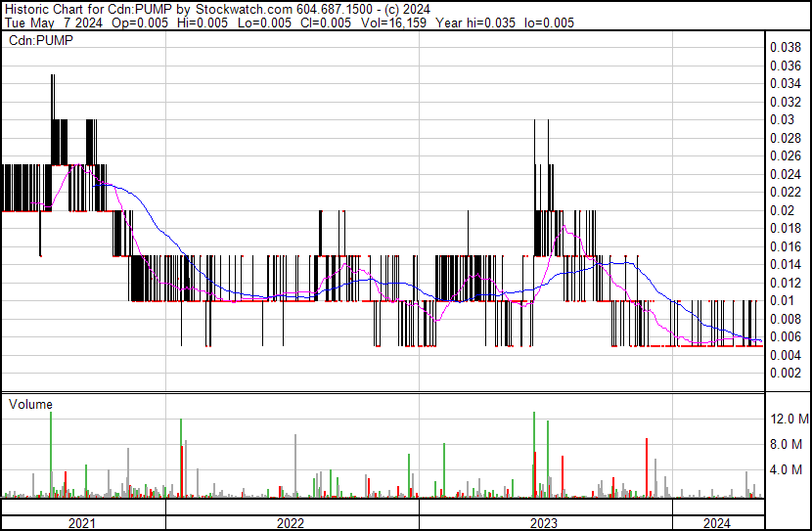Viewport: 812px width, 531px height.
Task: Click the 0.006 price axis label
Action: (x=786, y=337)
